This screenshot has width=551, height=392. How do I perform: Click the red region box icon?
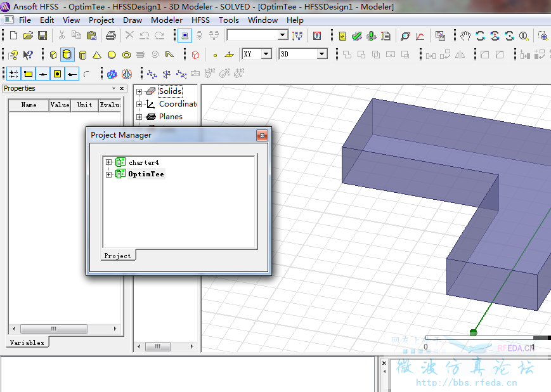pos(195,55)
